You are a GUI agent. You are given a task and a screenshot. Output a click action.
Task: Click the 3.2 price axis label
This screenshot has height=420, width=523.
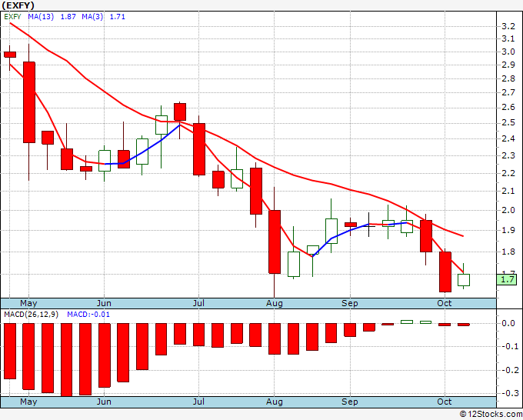point(508,26)
